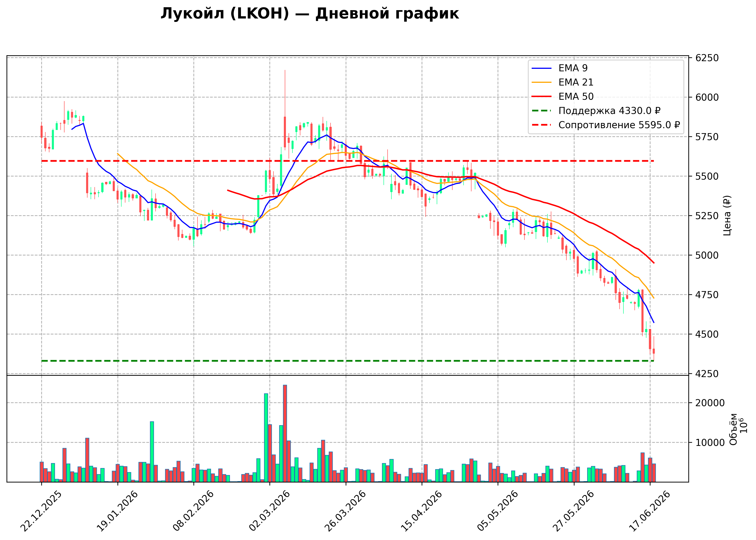756x540 pixels.
Task: Click the orange EMA 21 legend line sample
Action: pyautogui.click(x=541, y=82)
